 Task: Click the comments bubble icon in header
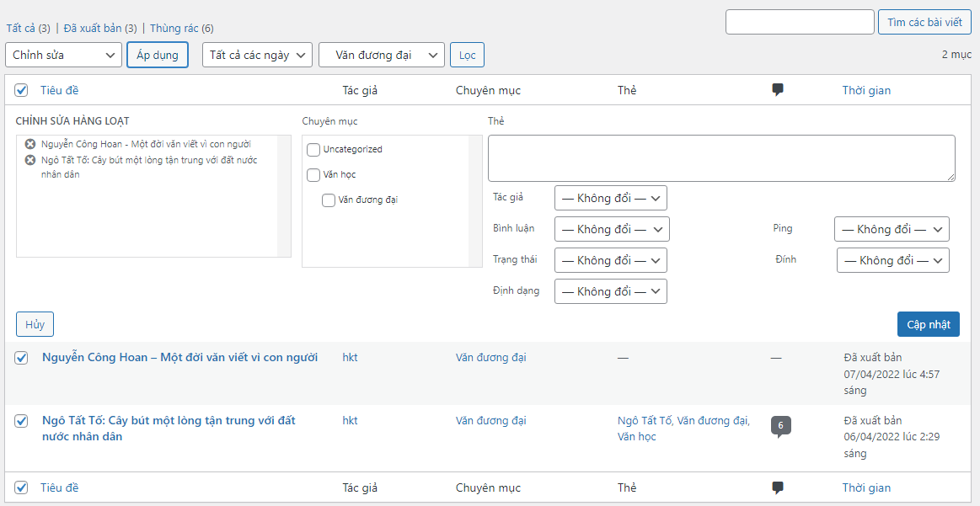tap(778, 90)
